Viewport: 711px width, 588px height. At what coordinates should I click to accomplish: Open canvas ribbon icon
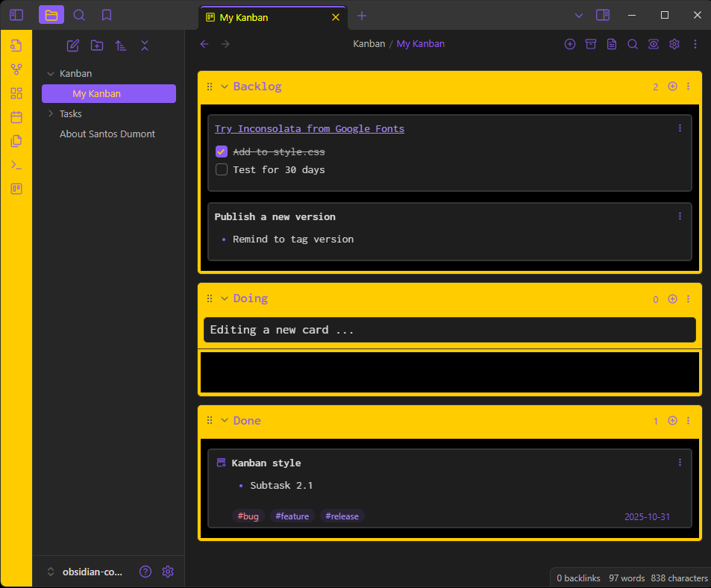click(16, 93)
